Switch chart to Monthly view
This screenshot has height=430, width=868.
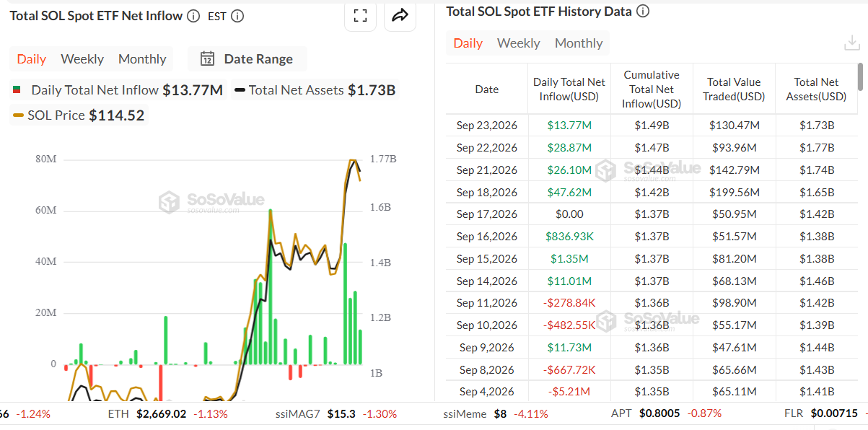coord(142,59)
